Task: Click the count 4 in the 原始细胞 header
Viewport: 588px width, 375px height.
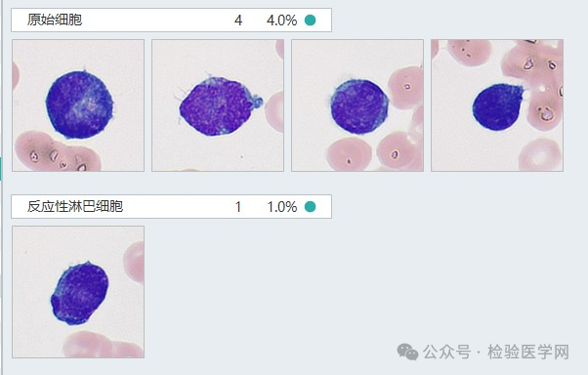Action: pos(238,21)
